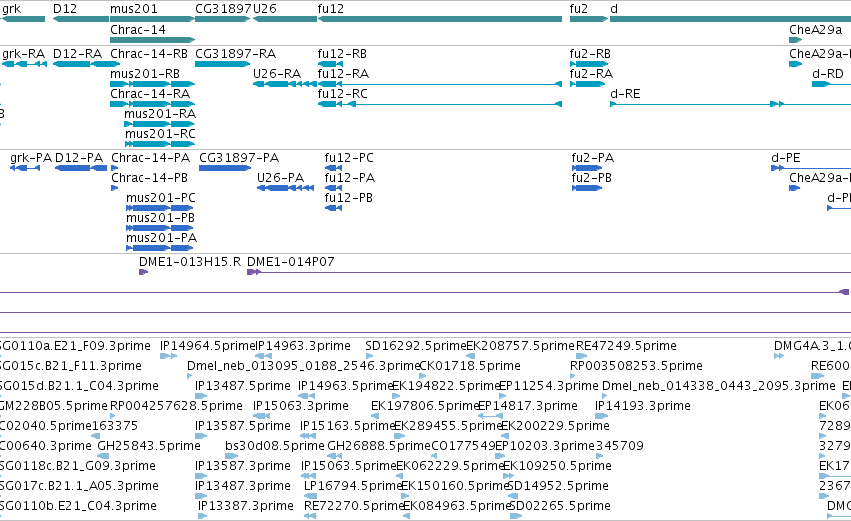Select the CheA29a gene label
Image resolution: width=851 pixels, height=521 pixels.
816,30
